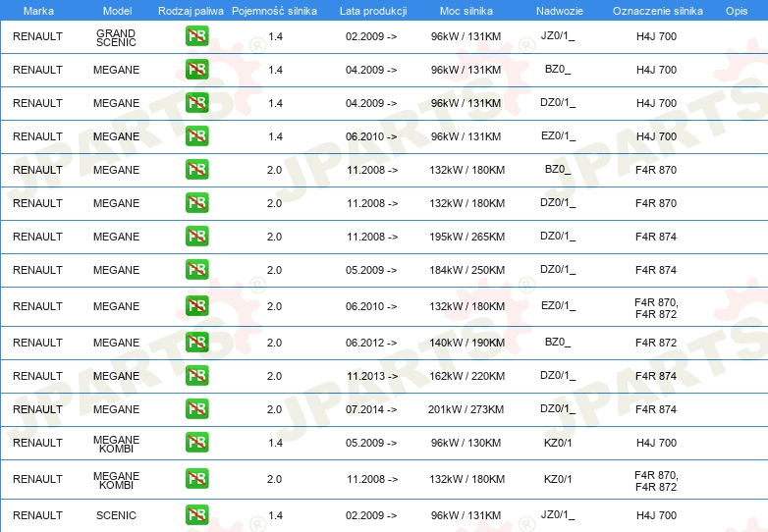Click the Marka column header
This screenshot has height=532, width=768.
click(38, 11)
